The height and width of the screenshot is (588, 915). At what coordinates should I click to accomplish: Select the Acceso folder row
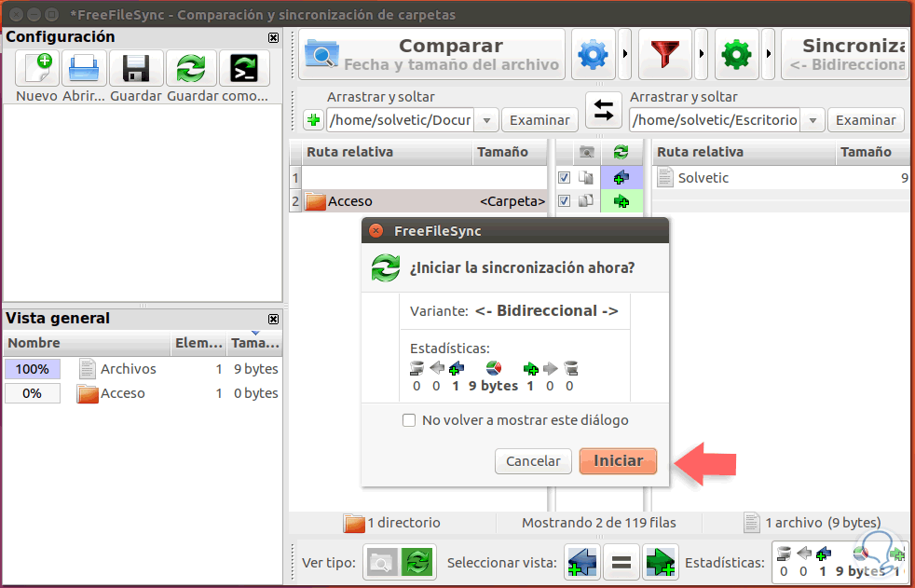point(424,201)
